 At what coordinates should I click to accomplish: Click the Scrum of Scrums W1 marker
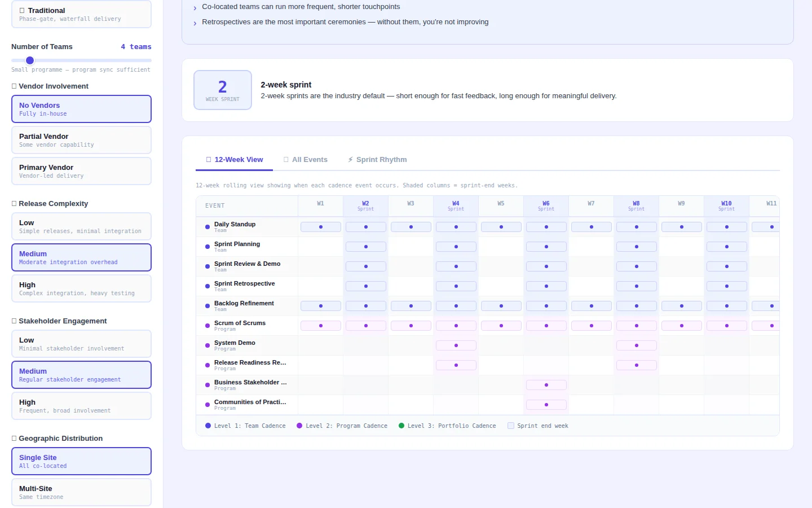320,326
